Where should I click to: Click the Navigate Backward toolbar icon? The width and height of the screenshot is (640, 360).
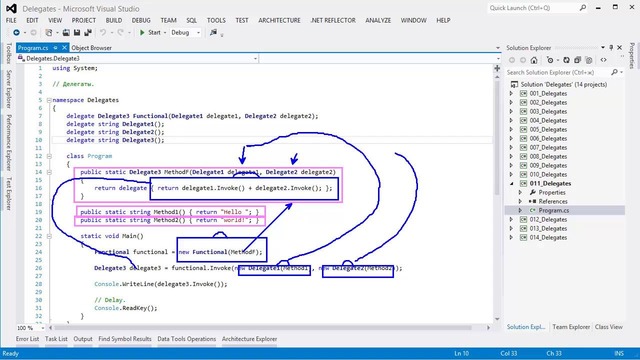tap(16, 33)
